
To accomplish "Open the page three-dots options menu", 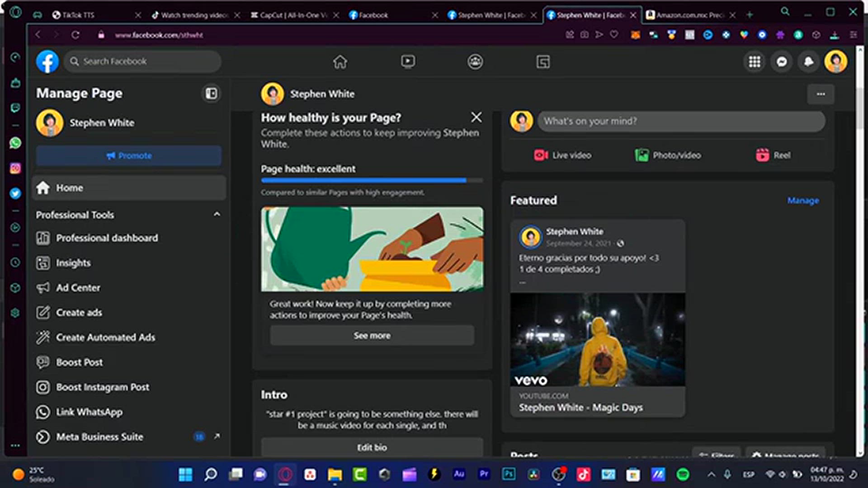I will click(821, 94).
